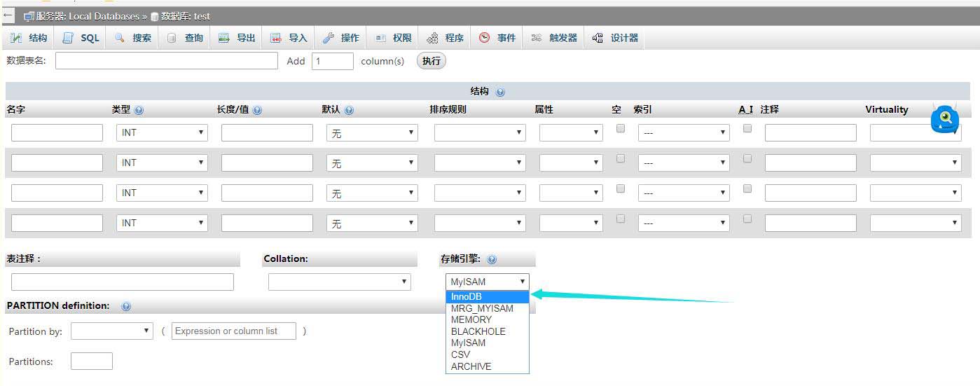
Task: Switch to the SQL tab
Action: click(x=81, y=38)
